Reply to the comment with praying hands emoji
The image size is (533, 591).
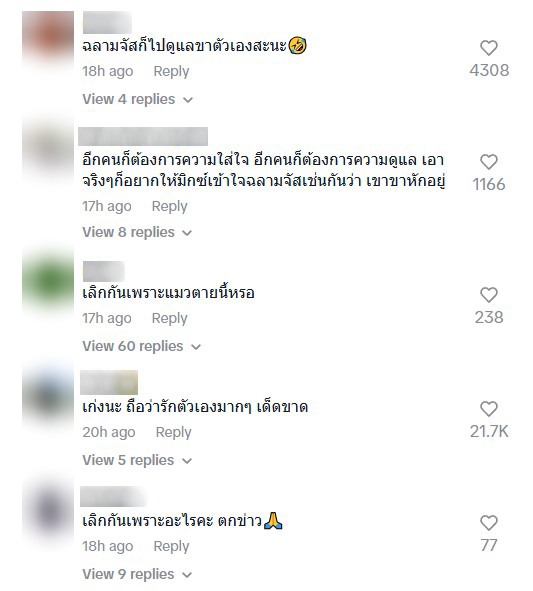[x=171, y=546]
